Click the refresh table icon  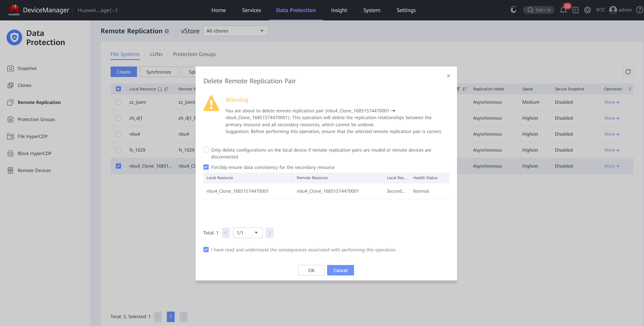tap(628, 72)
